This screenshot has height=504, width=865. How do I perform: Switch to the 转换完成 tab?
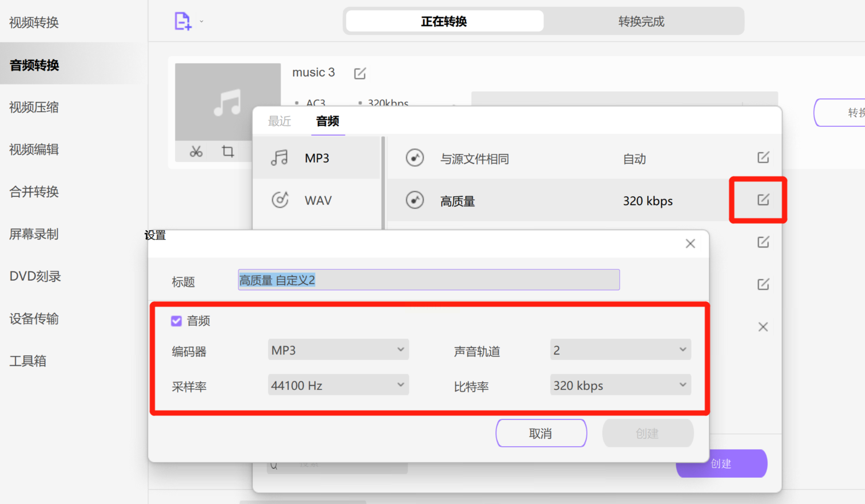click(x=641, y=22)
